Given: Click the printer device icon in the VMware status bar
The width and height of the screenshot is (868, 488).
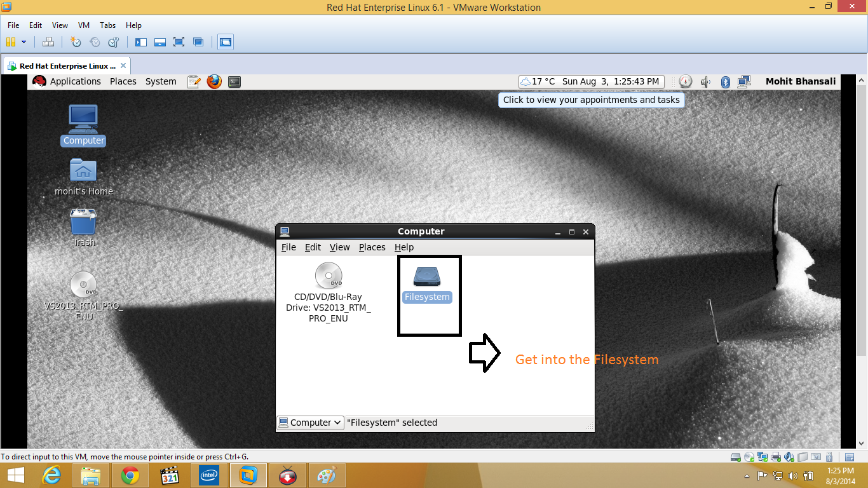Looking at the screenshot, I should pyautogui.click(x=776, y=457).
